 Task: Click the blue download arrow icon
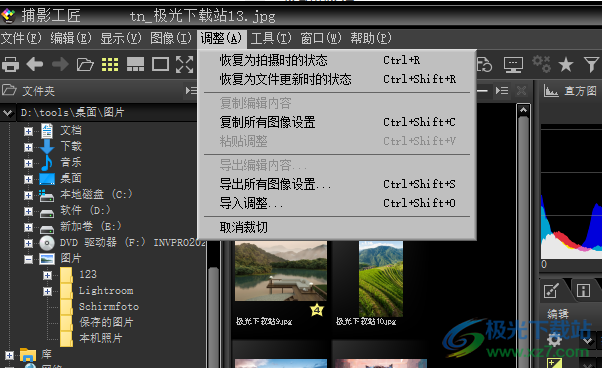[x=47, y=147]
